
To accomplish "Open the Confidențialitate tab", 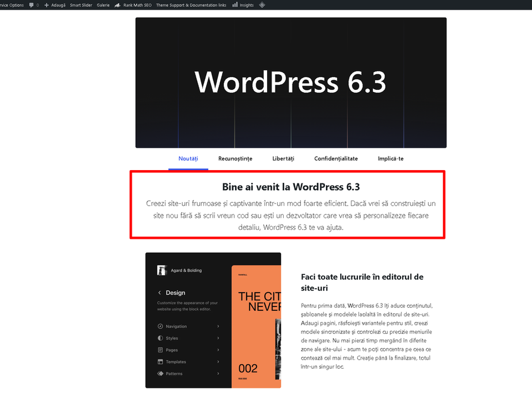I will 336,159.
